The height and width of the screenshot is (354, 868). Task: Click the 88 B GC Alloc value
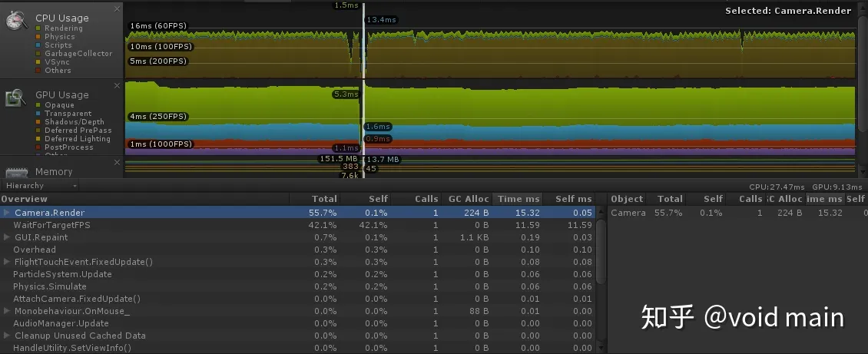[x=479, y=311]
